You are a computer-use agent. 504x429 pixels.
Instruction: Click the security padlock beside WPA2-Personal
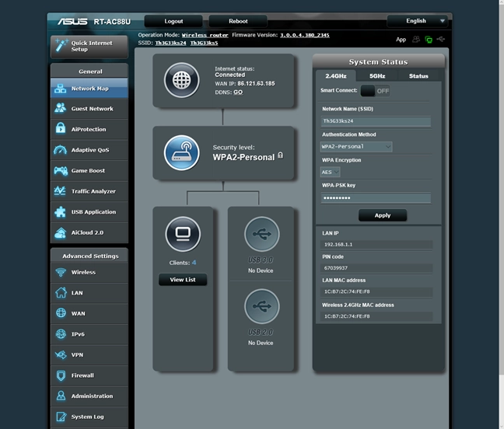click(280, 155)
